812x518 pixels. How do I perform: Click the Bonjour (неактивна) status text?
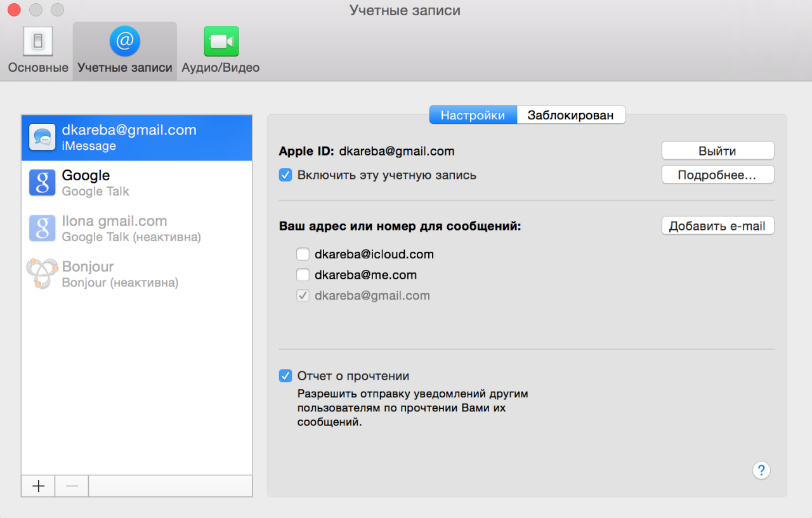[120, 282]
